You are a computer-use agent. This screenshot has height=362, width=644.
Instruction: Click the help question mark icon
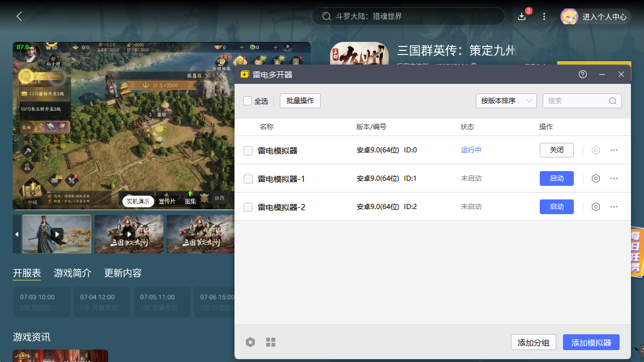(583, 75)
